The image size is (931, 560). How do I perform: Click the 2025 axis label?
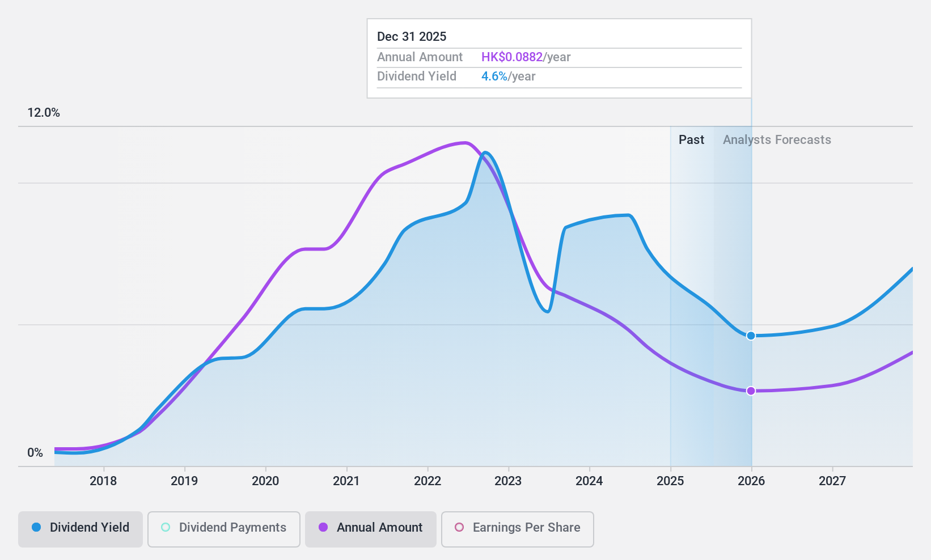tap(670, 481)
